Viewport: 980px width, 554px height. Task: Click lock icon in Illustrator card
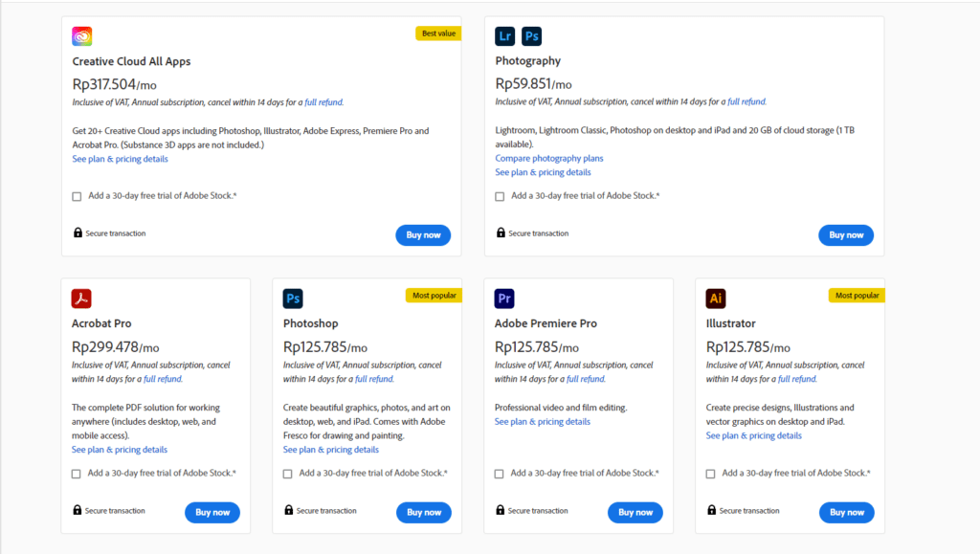[x=711, y=510]
